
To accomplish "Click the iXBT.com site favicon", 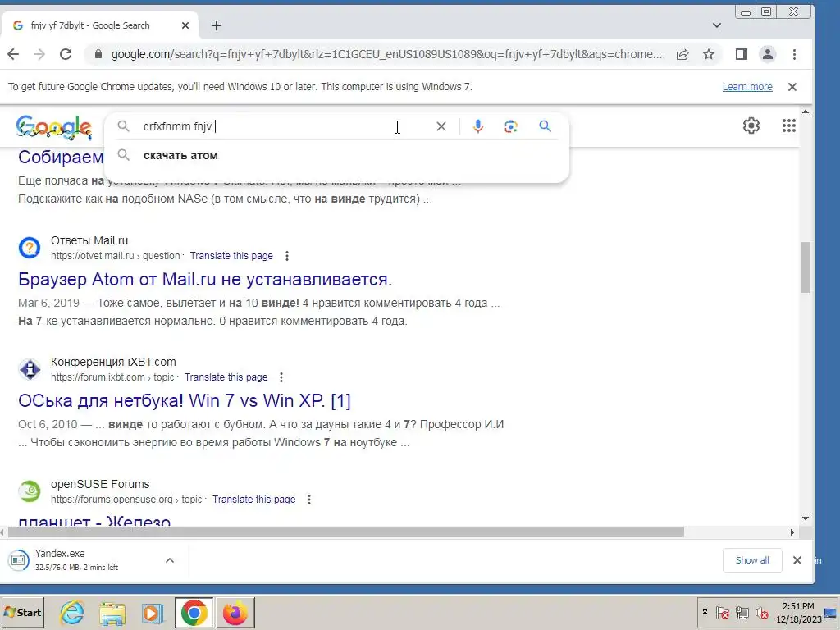I will (x=30, y=370).
